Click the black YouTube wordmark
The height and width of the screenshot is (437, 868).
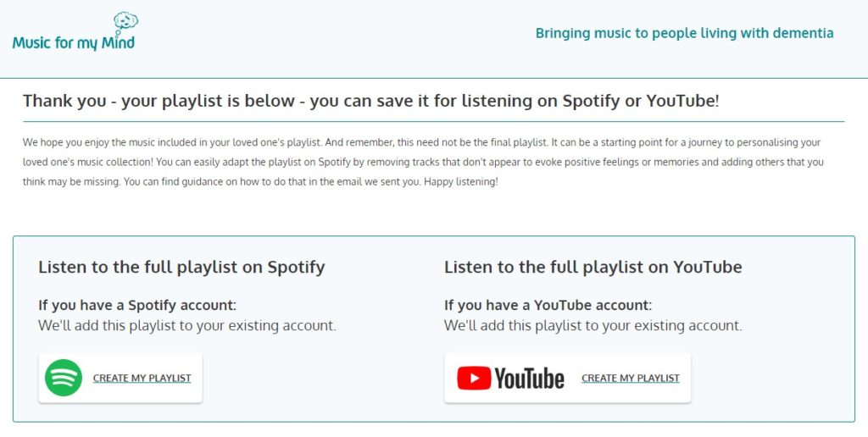point(529,379)
